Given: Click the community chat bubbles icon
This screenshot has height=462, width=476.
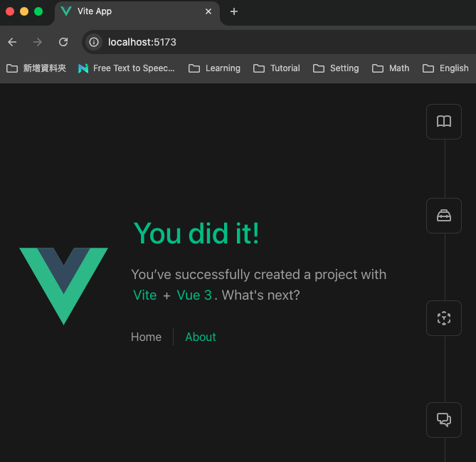Looking at the screenshot, I should point(444,420).
